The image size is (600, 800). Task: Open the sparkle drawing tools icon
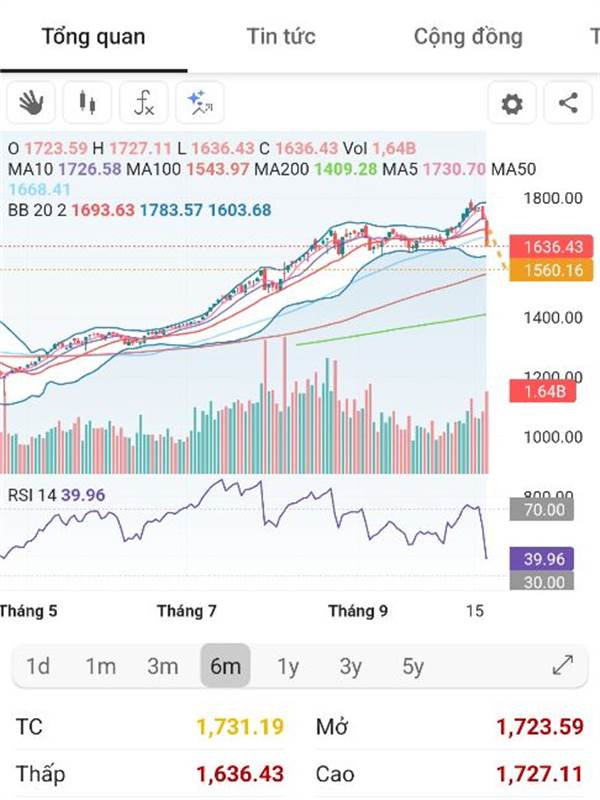click(199, 102)
